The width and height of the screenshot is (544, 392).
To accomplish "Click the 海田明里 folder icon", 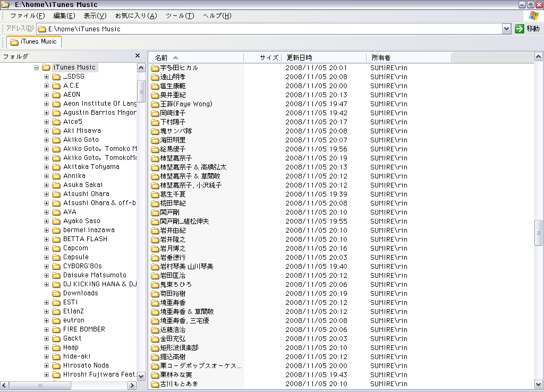I will 155,140.
